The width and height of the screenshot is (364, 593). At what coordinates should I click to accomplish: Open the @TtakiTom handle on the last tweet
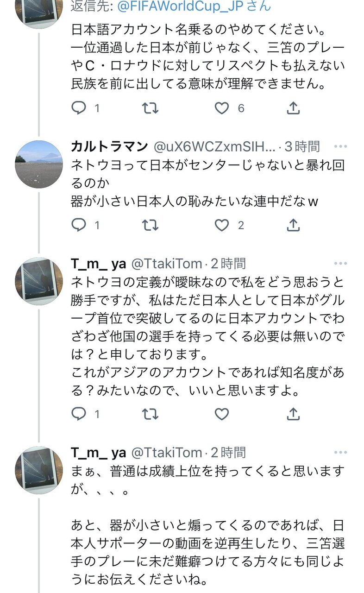pos(167,452)
